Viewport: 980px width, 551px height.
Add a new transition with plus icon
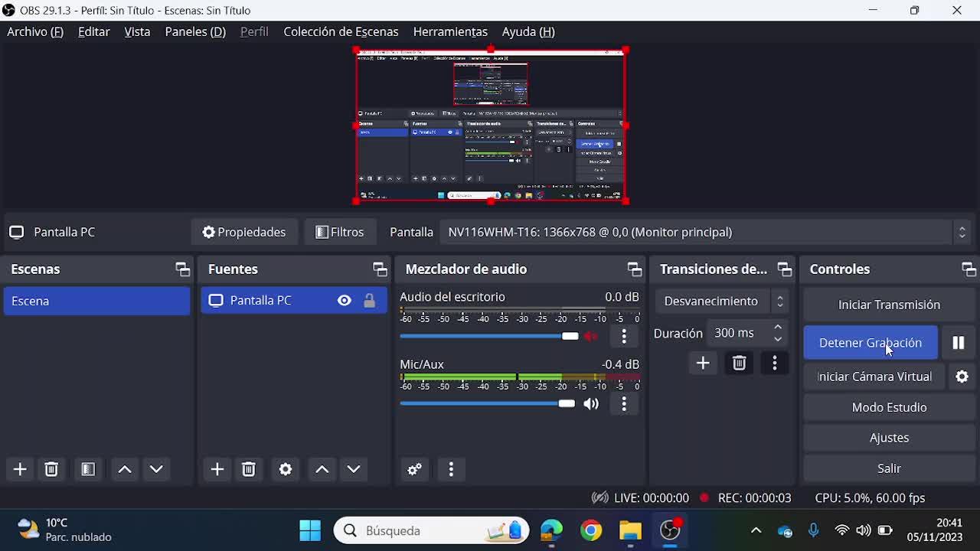(x=703, y=364)
